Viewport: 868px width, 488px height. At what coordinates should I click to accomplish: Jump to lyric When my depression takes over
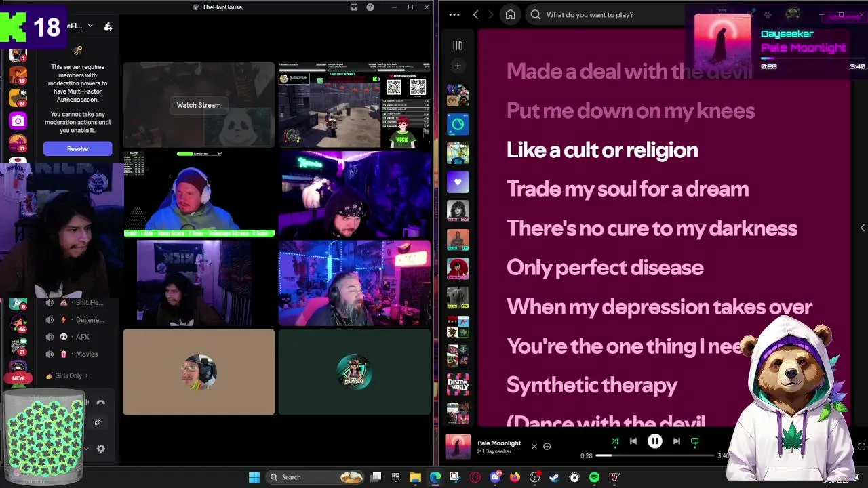[659, 307]
